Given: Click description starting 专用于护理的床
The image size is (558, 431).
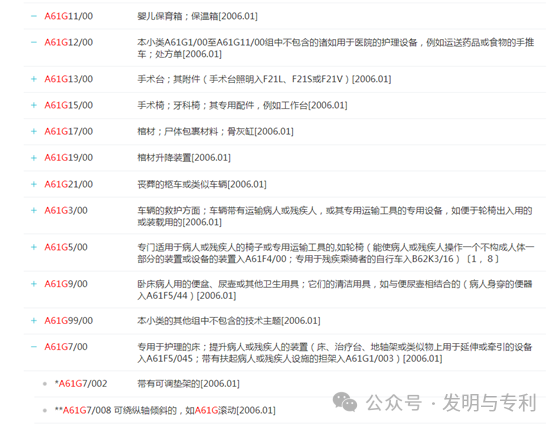Looking at the screenshot, I should (335, 352).
